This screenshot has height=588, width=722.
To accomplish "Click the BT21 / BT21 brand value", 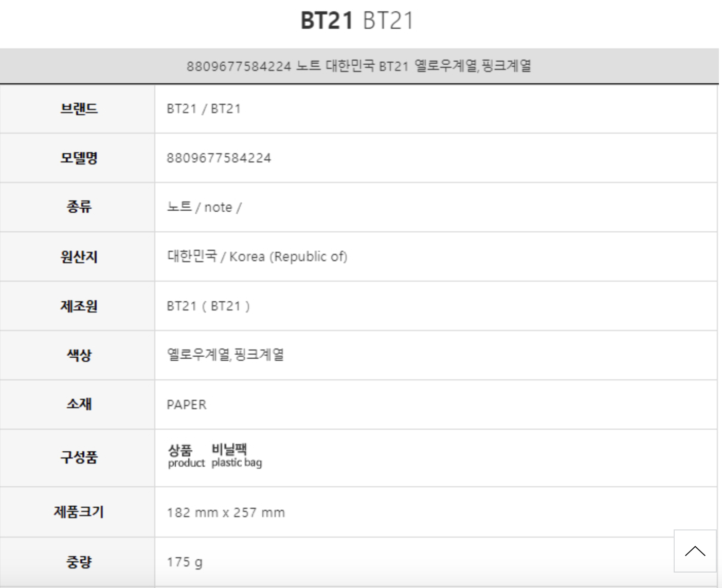I will pos(204,108).
